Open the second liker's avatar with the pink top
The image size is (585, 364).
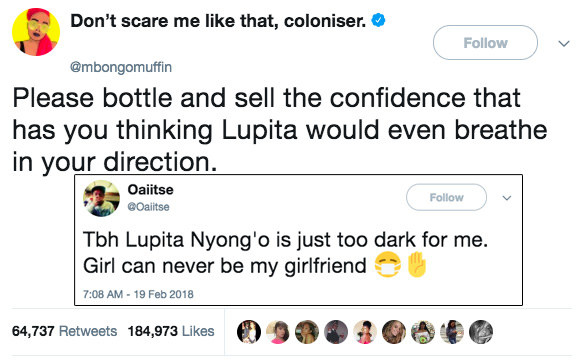[278, 332]
